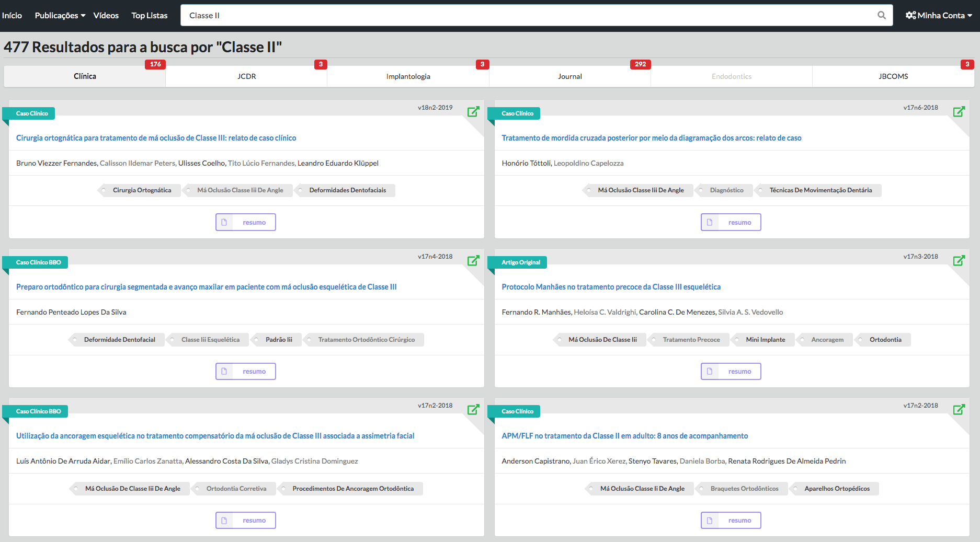Select the JCDR results tab

point(246,76)
